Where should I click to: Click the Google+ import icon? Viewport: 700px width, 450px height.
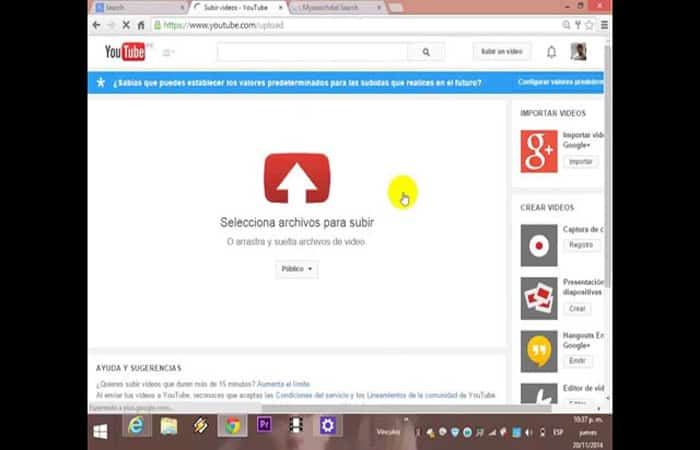point(539,151)
